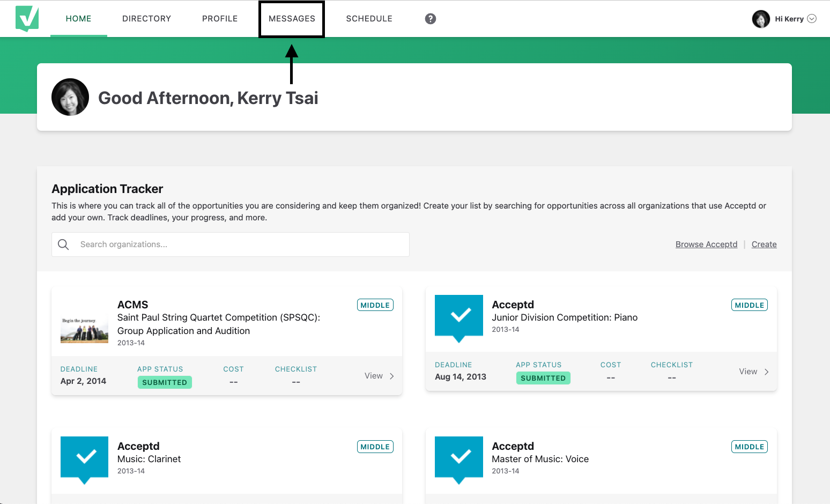
Task: Click the 'Apr 2, 2014' deadline value
Action: (x=83, y=381)
